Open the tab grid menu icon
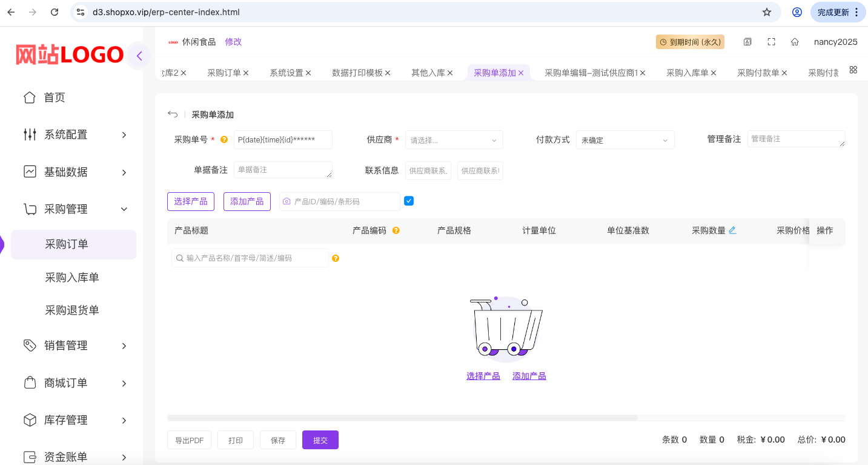 click(x=853, y=70)
